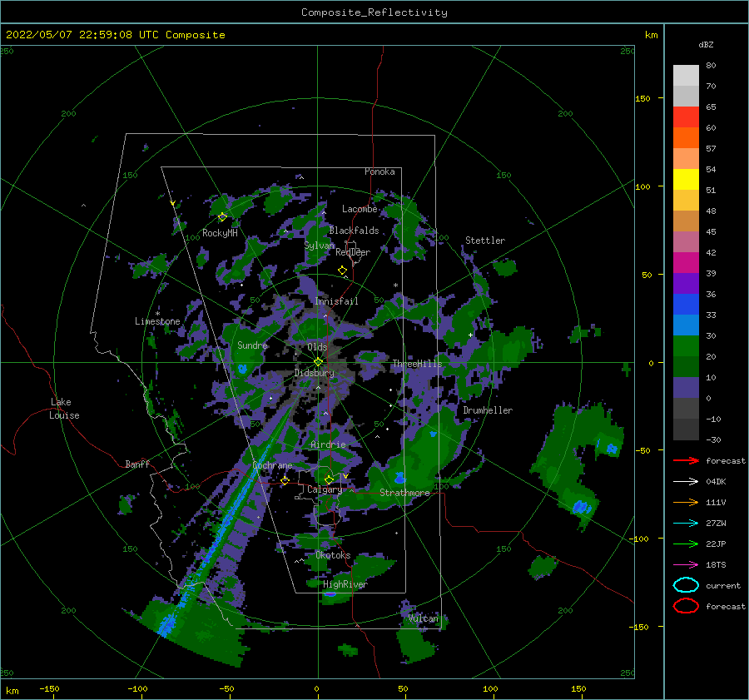
Task: Click the RockyMH label
Action: coord(220,233)
